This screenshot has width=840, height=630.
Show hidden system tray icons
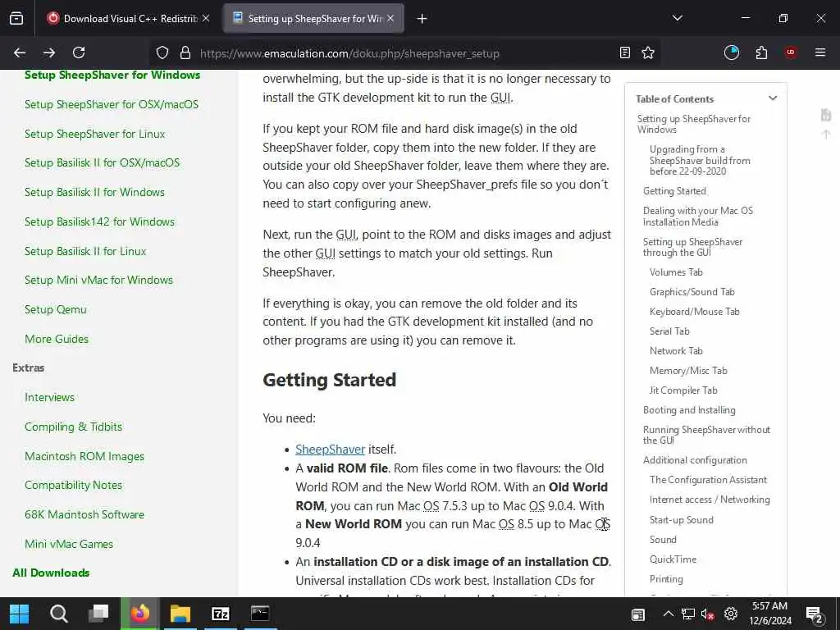tap(668, 614)
